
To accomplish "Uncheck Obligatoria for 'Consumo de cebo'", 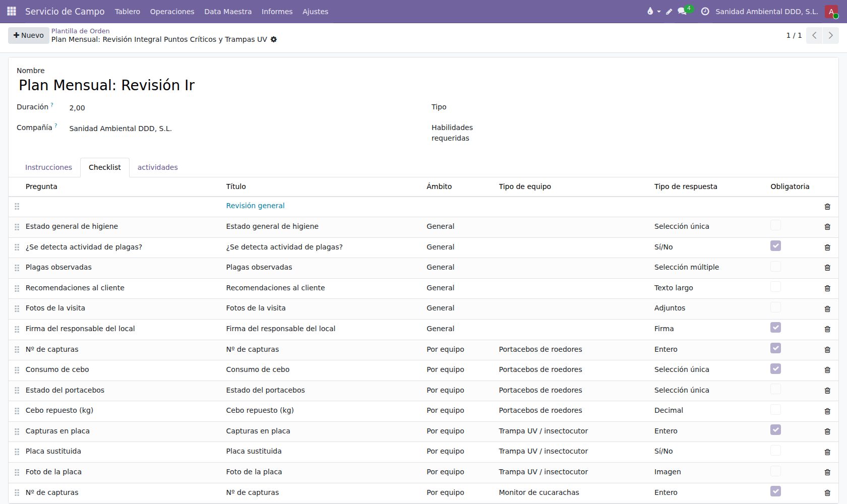I will (775, 369).
